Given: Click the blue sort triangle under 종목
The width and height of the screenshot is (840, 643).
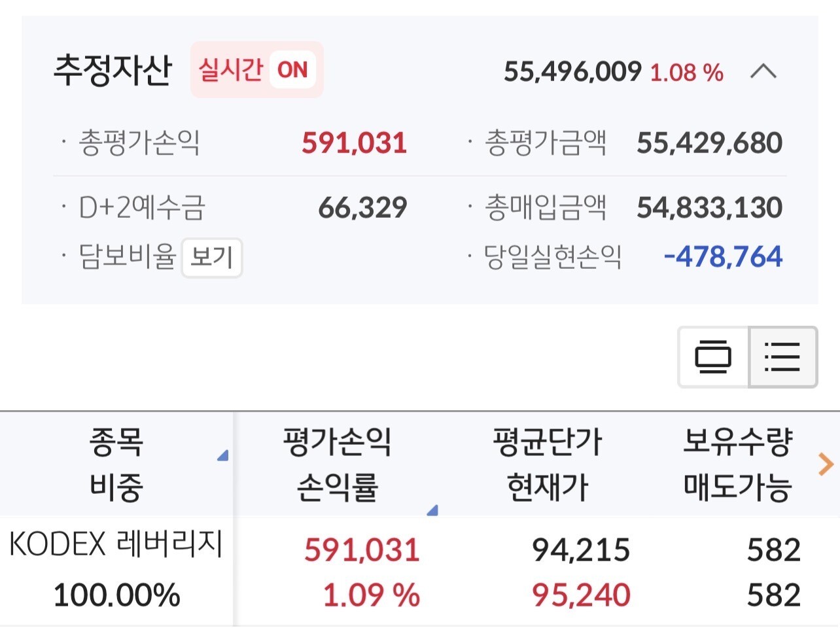Looking at the screenshot, I should click(x=223, y=455).
